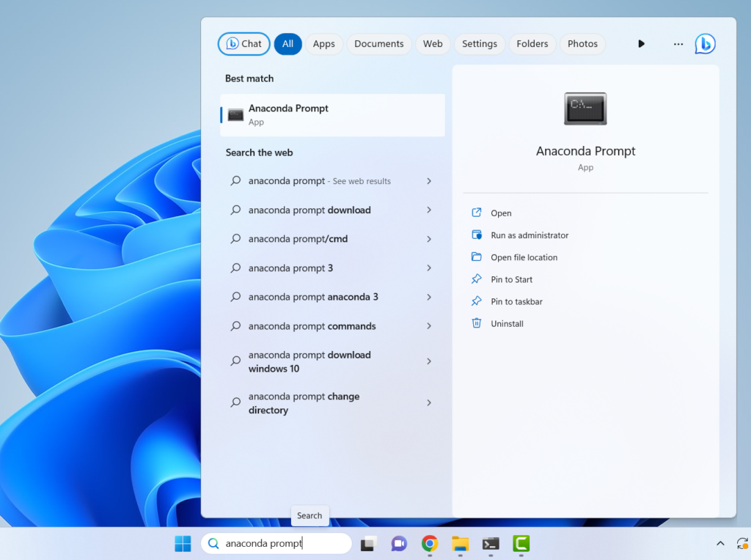The width and height of the screenshot is (751, 560).
Task: Select 'anaconda prompt download windows 10' suggestion
Action: click(x=332, y=361)
